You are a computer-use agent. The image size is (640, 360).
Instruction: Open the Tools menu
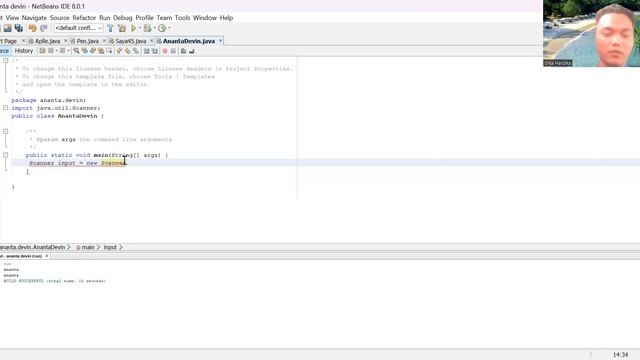tap(182, 18)
